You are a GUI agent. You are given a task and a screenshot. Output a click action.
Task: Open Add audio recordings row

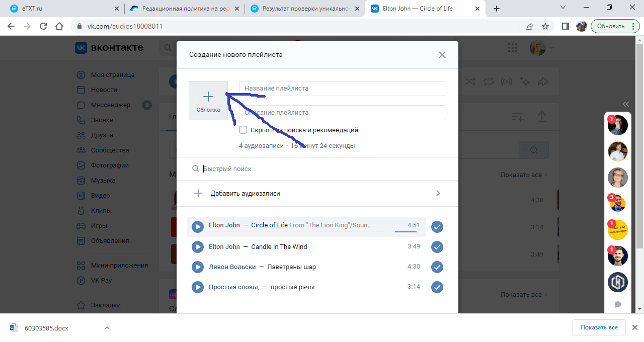click(317, 193)
